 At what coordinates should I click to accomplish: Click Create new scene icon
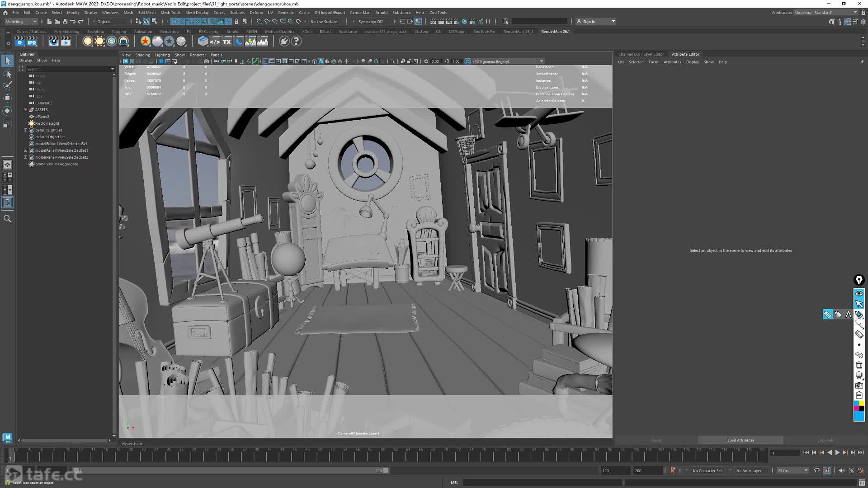tap(49, 21)
